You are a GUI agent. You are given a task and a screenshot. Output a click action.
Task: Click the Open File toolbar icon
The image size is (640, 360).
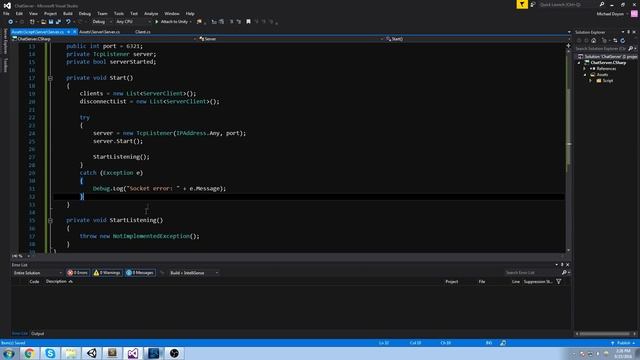click(x=43, y=22)
